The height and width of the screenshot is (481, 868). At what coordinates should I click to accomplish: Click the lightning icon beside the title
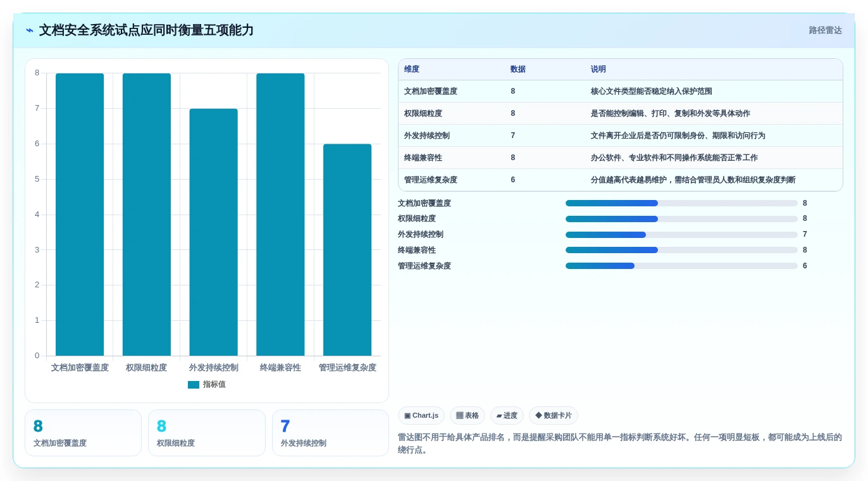coord(30,30)
